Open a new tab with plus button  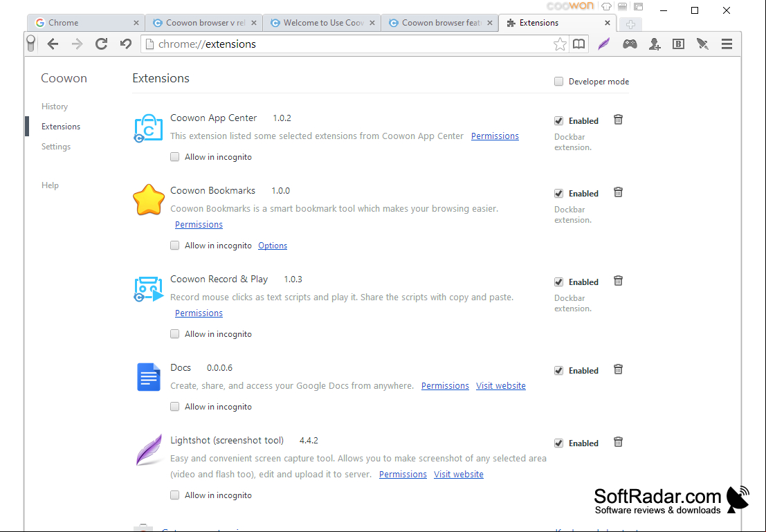[x=630, y=24]
